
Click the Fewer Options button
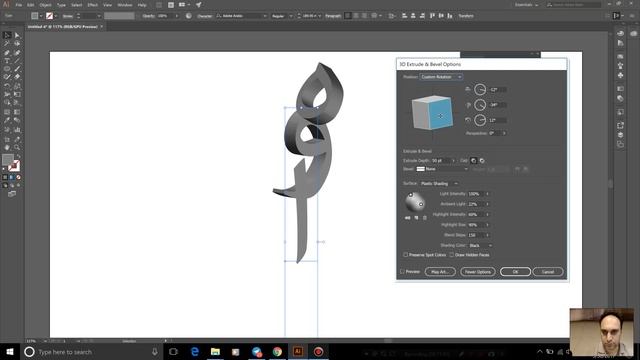pyautogui.click(x=478, y=271)
